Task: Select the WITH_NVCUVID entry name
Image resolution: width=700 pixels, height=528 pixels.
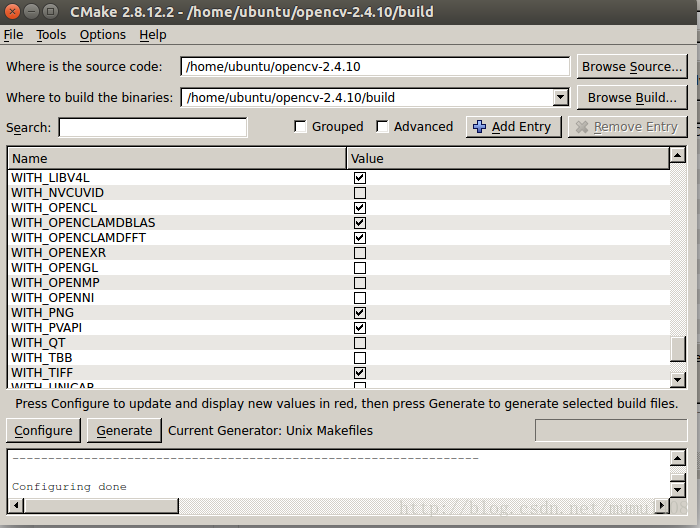Action: coord(58,193)
